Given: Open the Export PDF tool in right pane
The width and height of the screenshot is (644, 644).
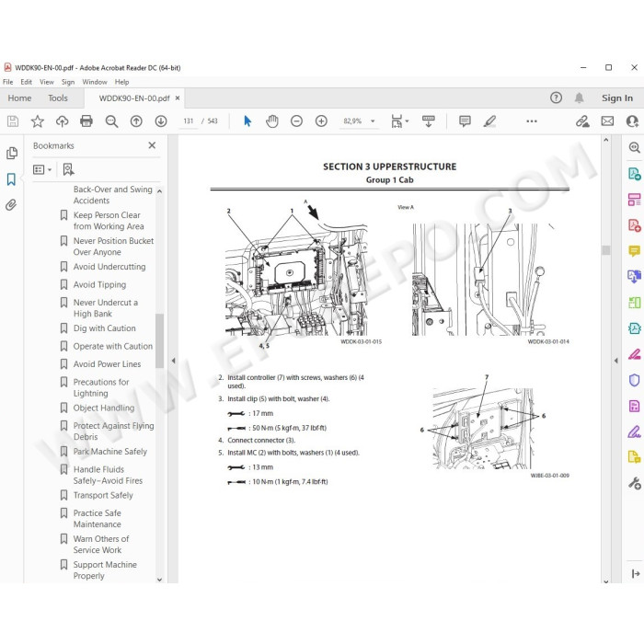Looking at the screenshot, I should click(634, 174).
